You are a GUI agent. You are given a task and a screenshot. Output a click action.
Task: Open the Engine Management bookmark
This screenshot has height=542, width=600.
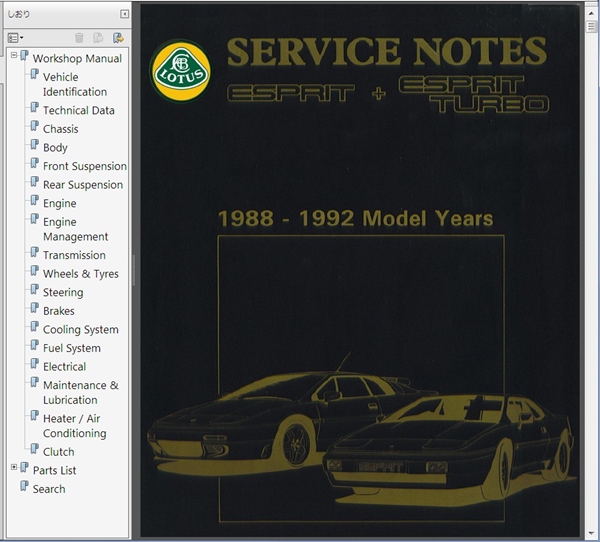pyautogui.click(x=75, y=229)
